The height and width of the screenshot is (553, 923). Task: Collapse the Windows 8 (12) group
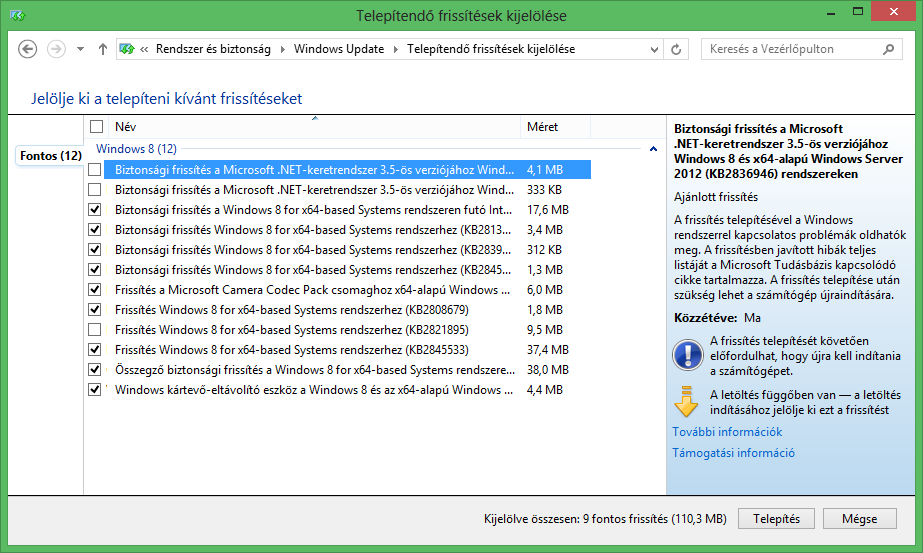(653, 149)
